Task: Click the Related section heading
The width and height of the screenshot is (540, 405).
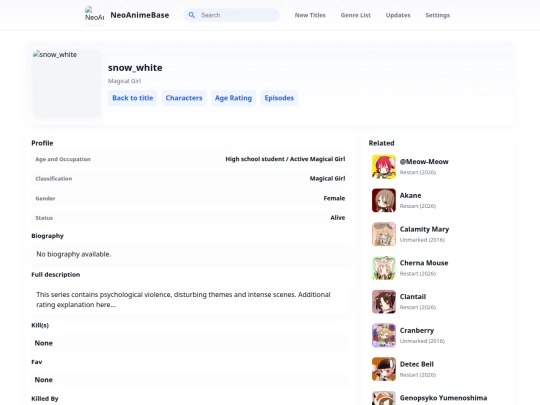Action: tap(381, 143)
